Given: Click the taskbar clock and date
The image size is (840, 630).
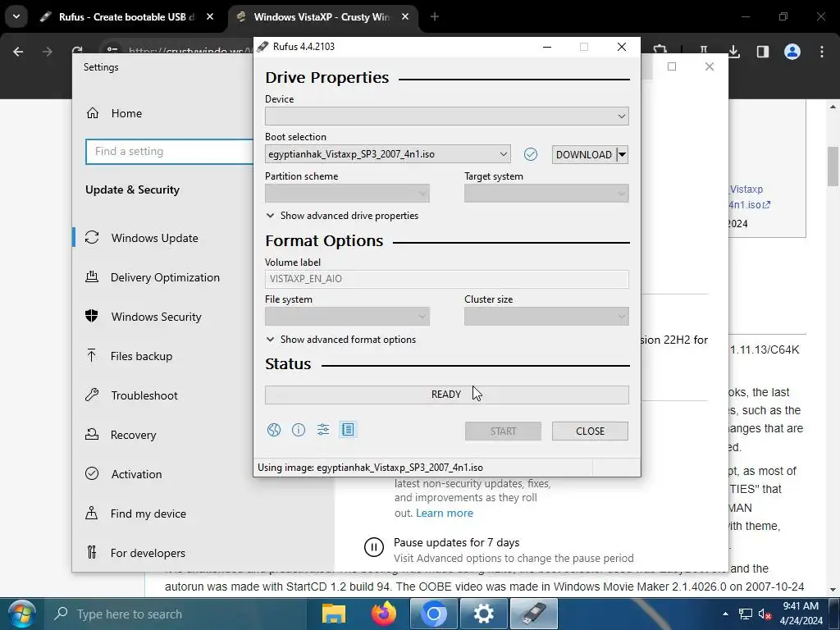Looking at the screenshot, I should 801,614.
